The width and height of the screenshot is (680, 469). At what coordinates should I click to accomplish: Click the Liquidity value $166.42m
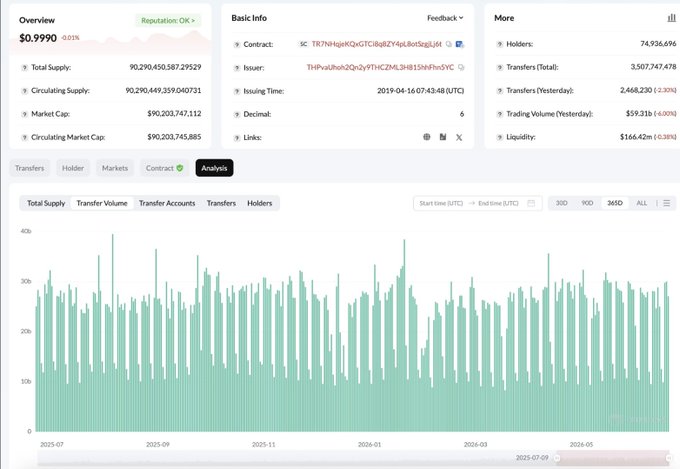coord(636,137)
